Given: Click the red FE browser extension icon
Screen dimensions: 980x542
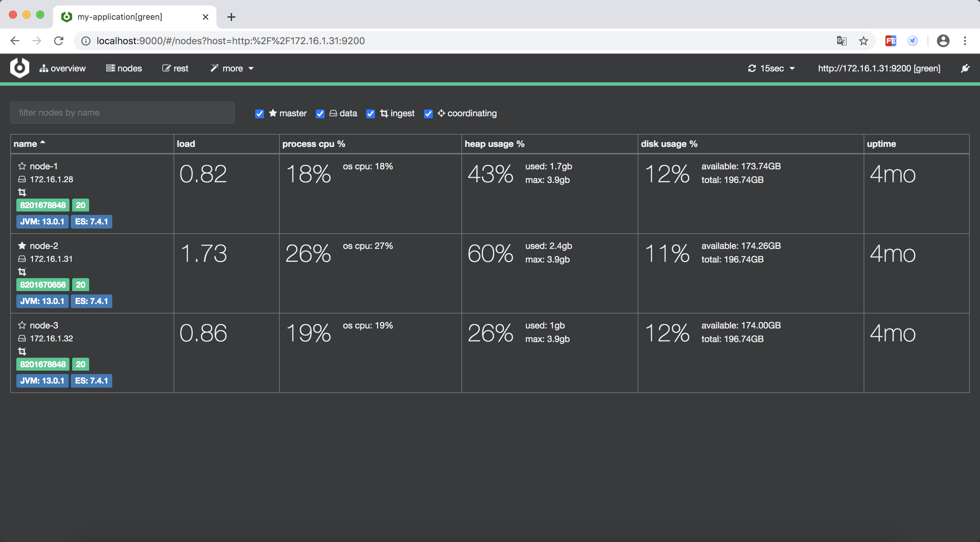Looking at the screenshot, I should click(x=890, y=41).
